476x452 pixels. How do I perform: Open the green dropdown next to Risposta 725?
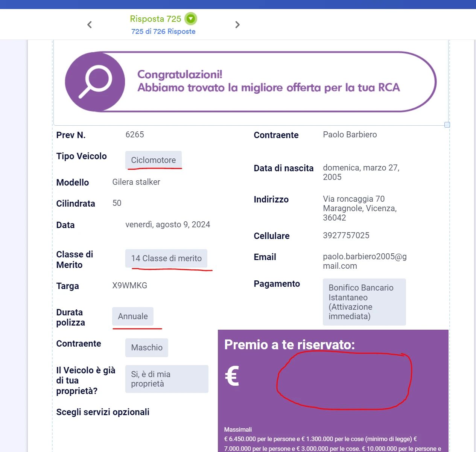(191, 18)
